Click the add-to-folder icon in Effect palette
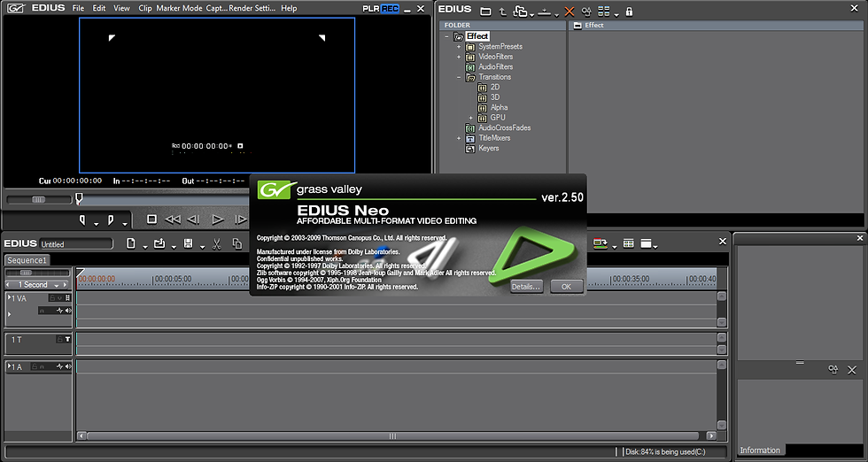The height and width of the screenshot is (462, 868). (521, 12)
